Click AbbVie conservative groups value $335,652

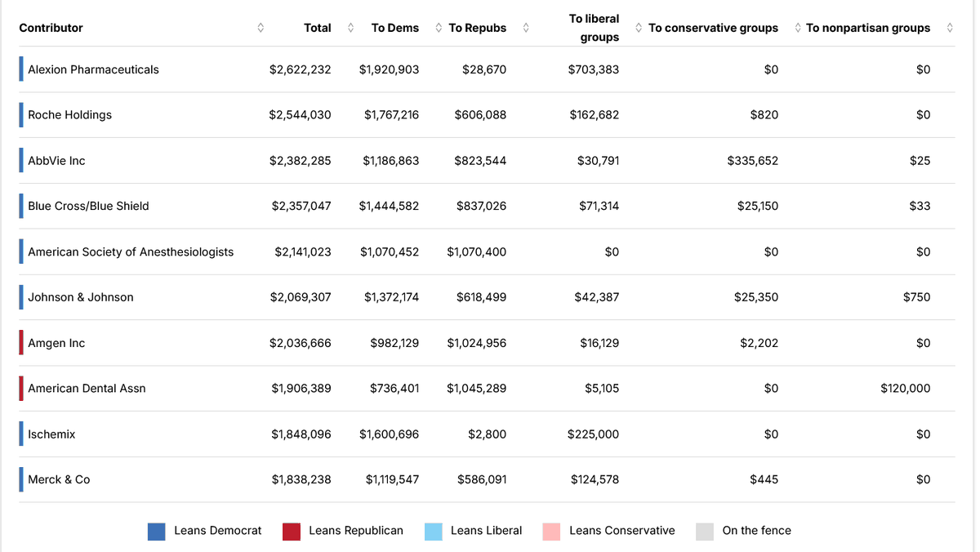click(x=752, y=161)
